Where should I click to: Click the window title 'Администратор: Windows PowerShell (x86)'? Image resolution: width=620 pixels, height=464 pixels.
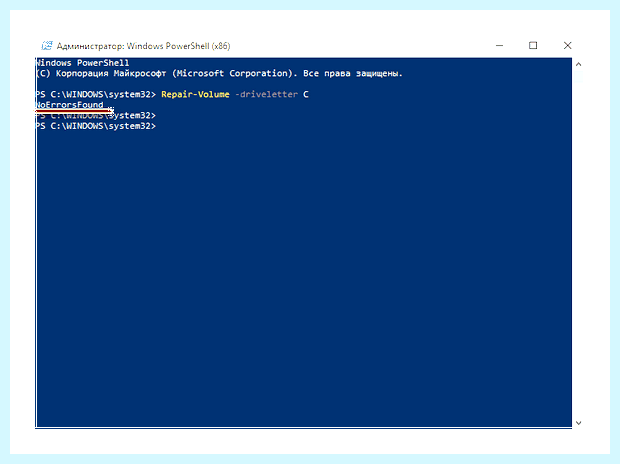pyautogui.click(x=143, y=46)
